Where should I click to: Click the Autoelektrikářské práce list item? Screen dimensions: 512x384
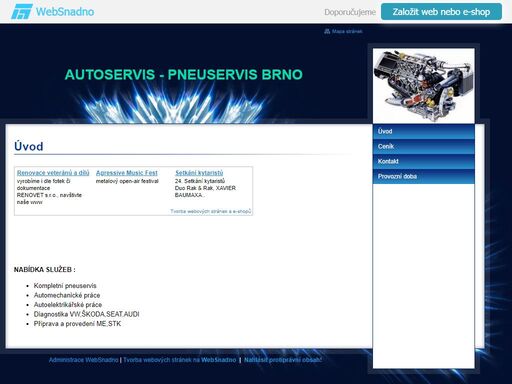click(x=68, y=305)
